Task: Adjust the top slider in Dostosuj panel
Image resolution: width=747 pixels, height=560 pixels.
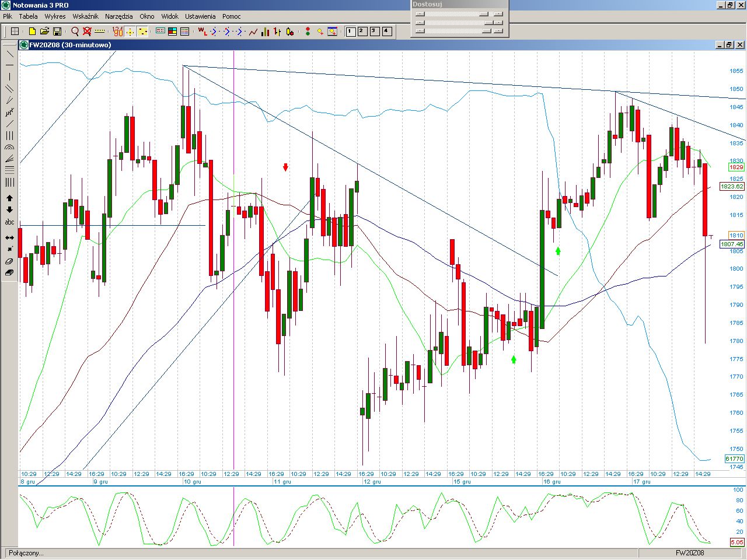Action: 459,14
